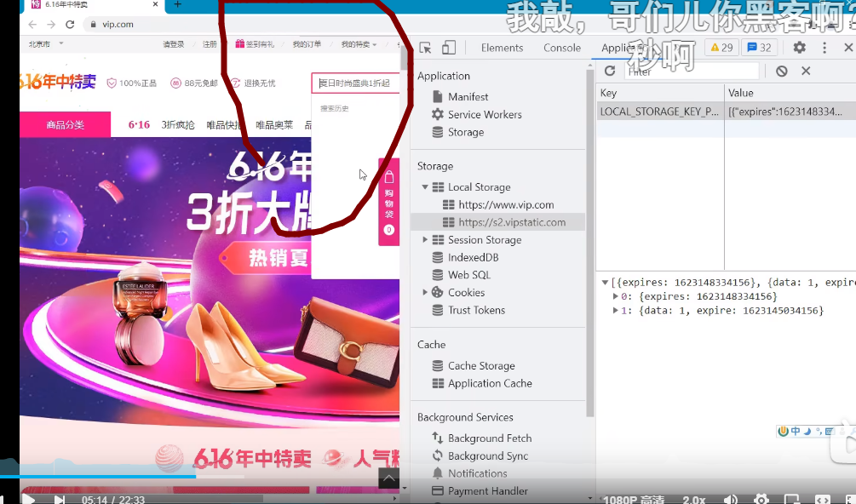Open the 我的特卖 dropdown menu
This screenshot has width=856, height=504.
coord(358,44)
